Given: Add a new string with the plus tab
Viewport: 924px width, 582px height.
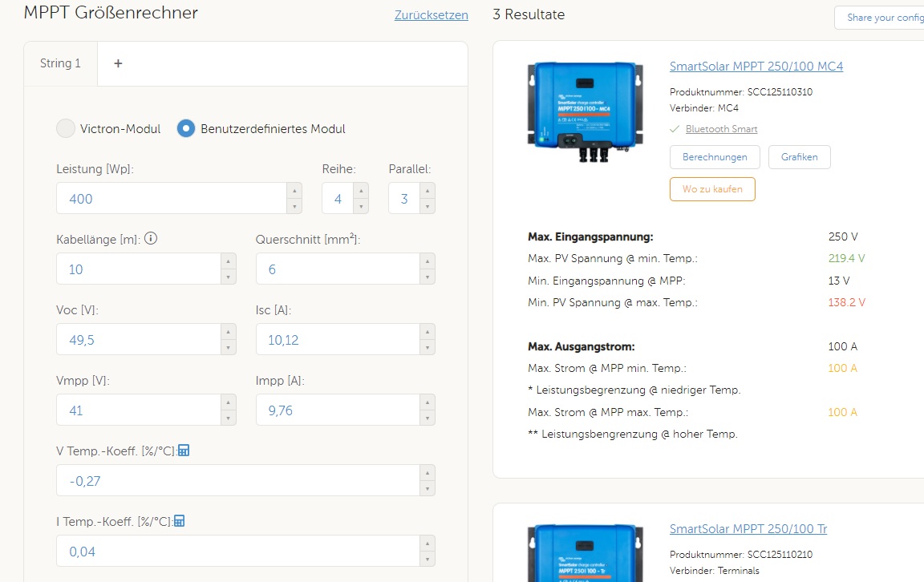Looking at the screenshot, I should click(x=118, y=63).
